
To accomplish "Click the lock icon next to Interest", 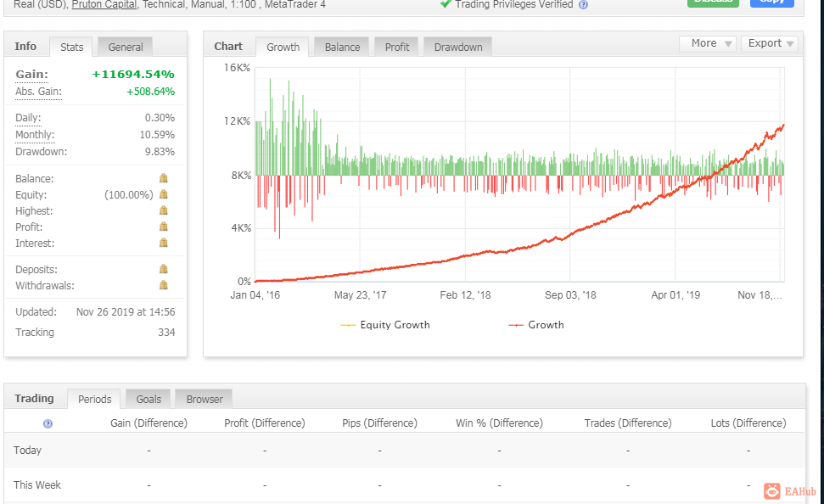I will coord(164,243).
